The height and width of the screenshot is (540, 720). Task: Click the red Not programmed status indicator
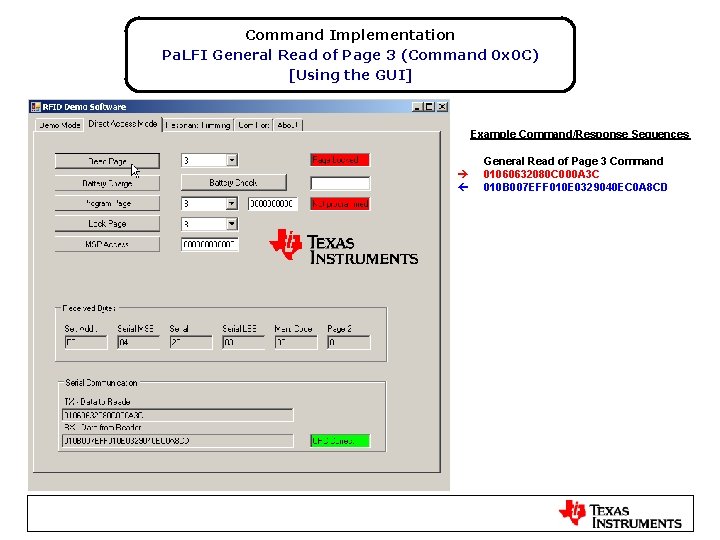point(340,203)
